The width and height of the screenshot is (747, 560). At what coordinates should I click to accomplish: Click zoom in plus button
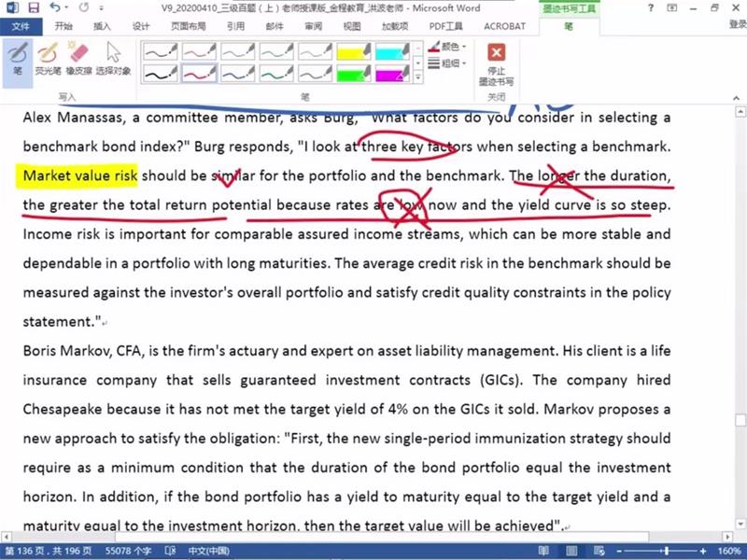click(x=703, y=552)
